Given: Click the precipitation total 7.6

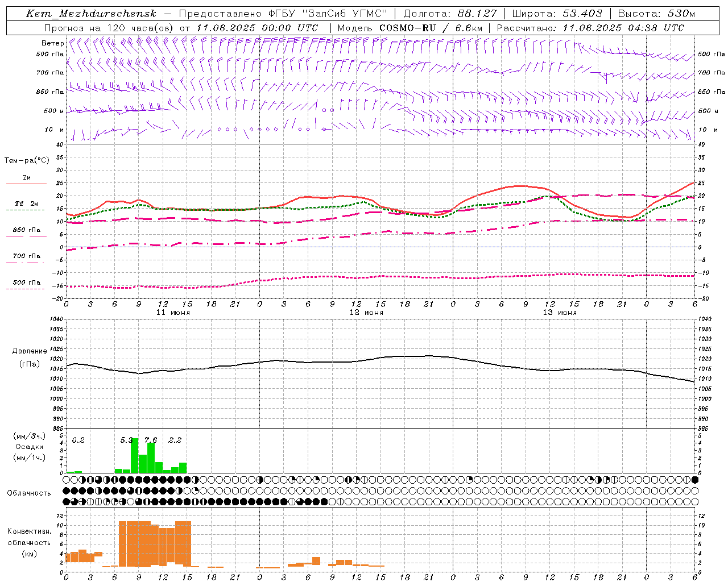Looking at the screenshot, I should [x=151, y=440].
